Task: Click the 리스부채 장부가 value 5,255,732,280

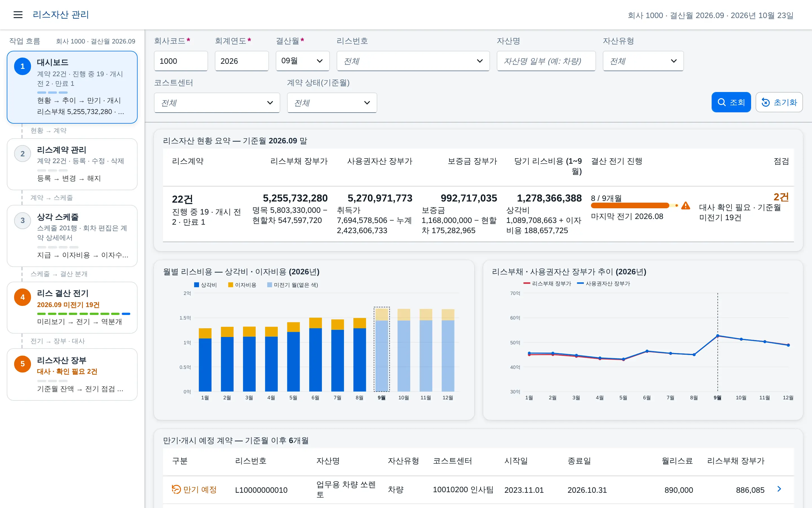Action: pyautogui.click(x=295, y=198)
